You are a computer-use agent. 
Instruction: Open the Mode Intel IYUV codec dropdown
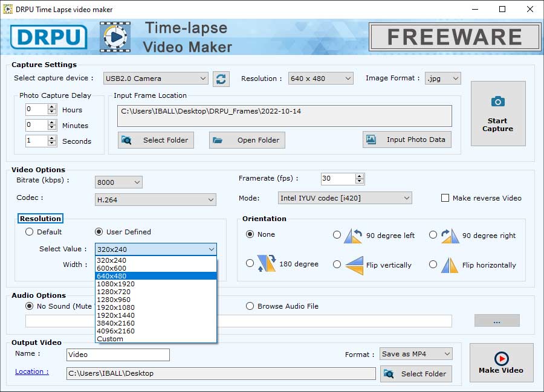(345, 198)
